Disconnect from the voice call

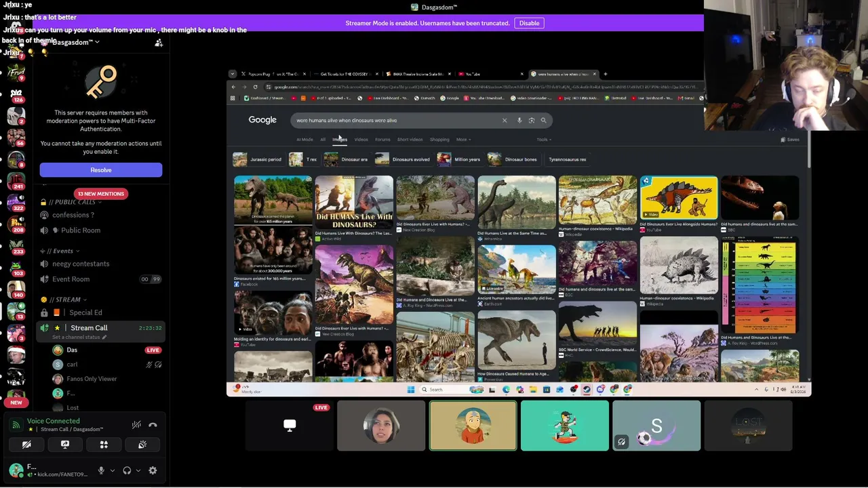click(x=153, y=425)
